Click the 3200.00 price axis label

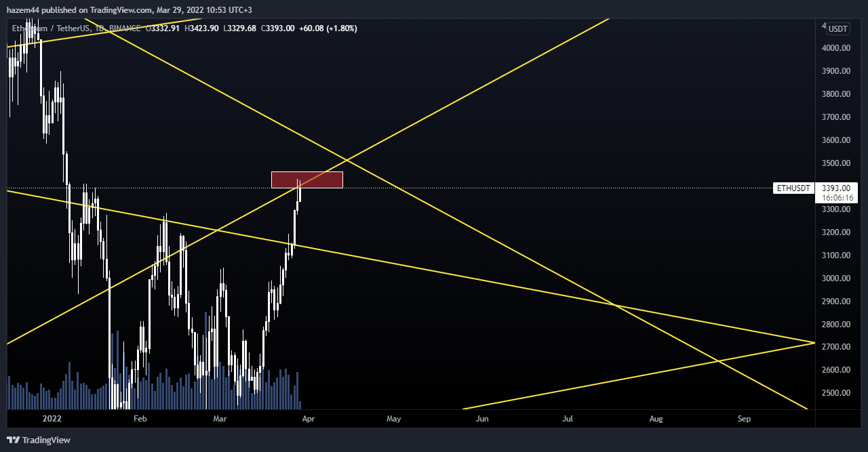[836, 232]
